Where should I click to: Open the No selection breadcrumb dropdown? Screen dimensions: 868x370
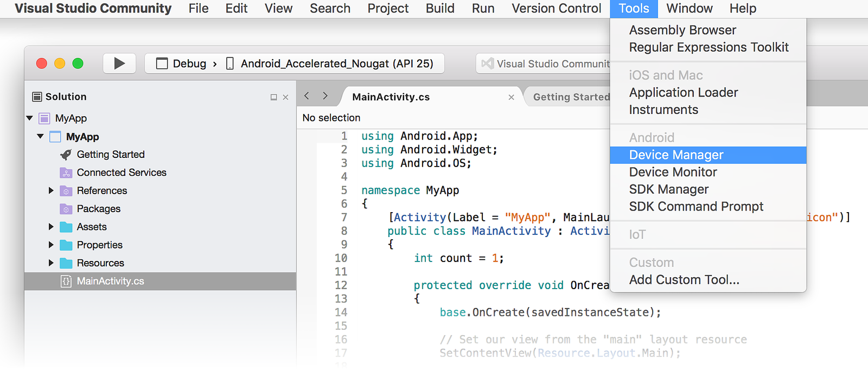pos(331,118)
